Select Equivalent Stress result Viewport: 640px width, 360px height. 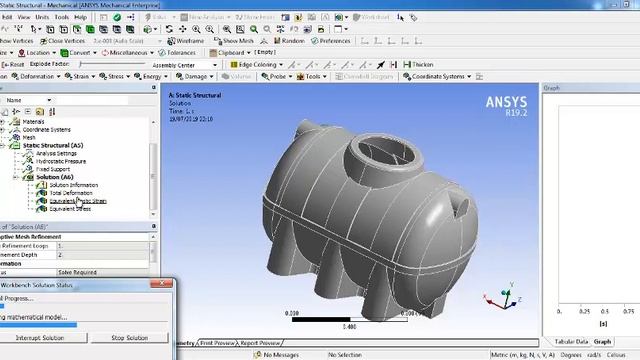coord(70,209)
